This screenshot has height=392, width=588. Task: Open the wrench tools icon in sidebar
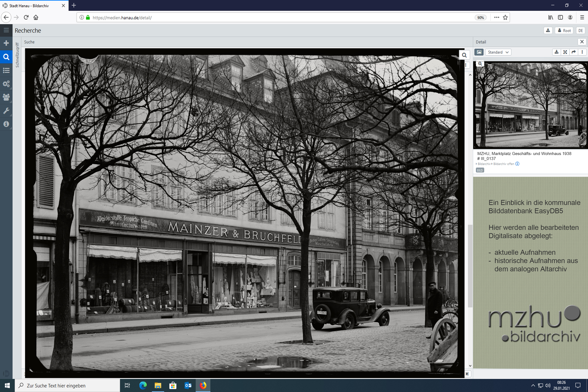[x=6, y=111]
